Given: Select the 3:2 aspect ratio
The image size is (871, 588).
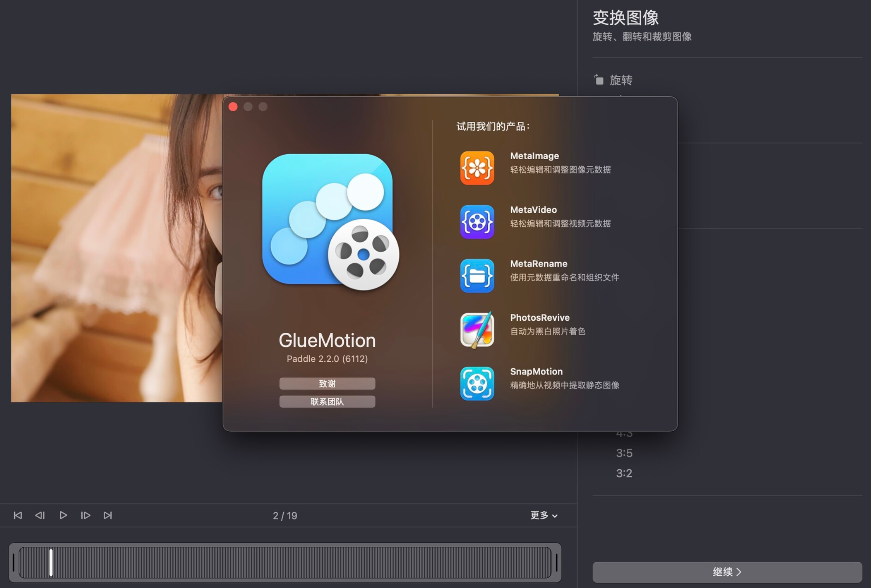Looking at the screenshot, I should click(624, 473).
